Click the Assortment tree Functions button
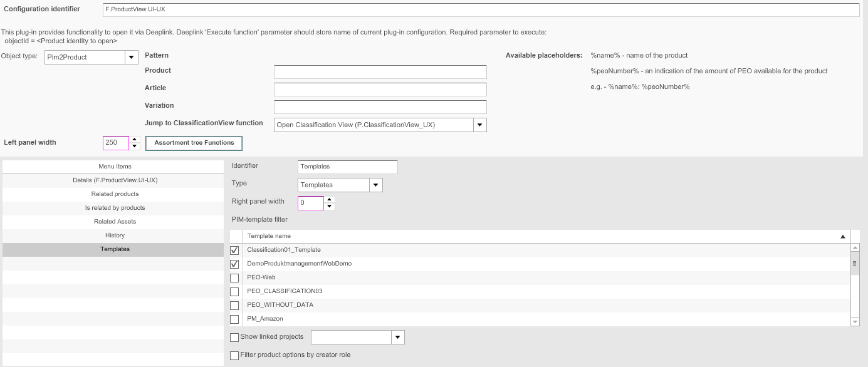The height and width of the screenshot is (367, 868). coord(194,143)
